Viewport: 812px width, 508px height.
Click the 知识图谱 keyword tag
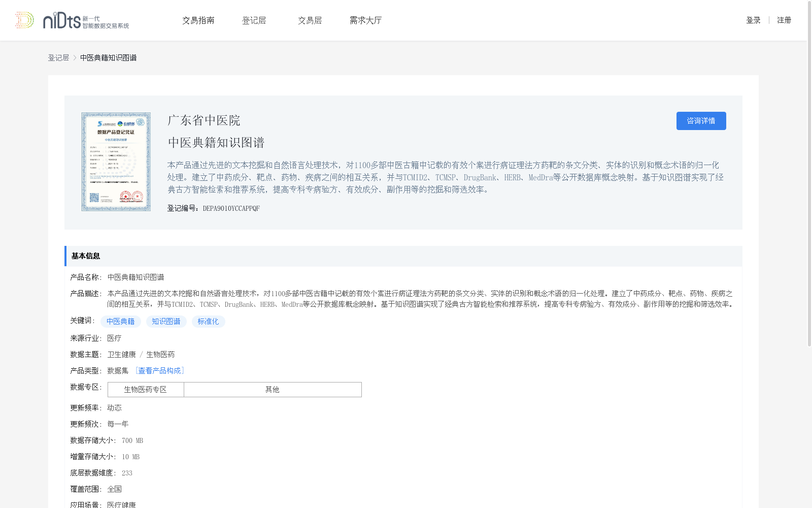point(166,322)
